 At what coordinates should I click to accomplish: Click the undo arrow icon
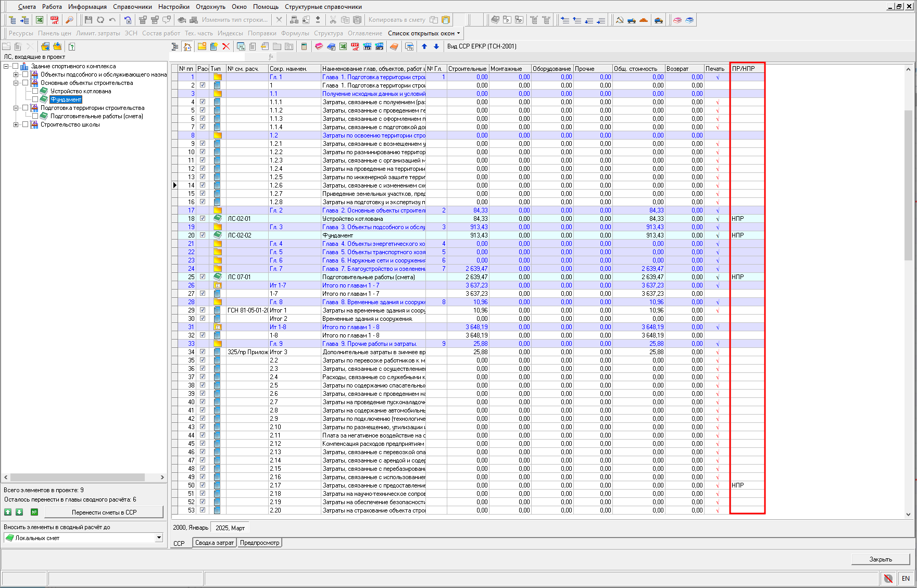click(112, 20)
